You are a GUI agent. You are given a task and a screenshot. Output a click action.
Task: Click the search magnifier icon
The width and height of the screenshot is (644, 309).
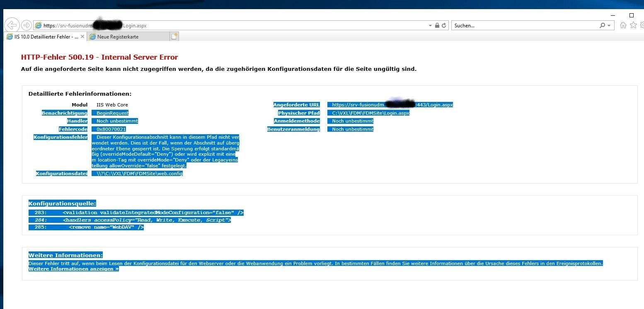click(x=602, y=26)
